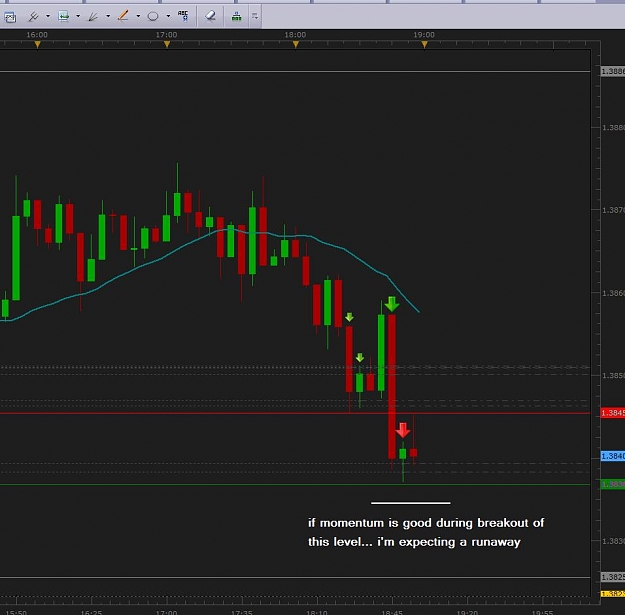This screenshot has height=615, width=625.
Task: Click the 18:00 label on top time scale
Action: pyautogui.click(x=295, y=35)
